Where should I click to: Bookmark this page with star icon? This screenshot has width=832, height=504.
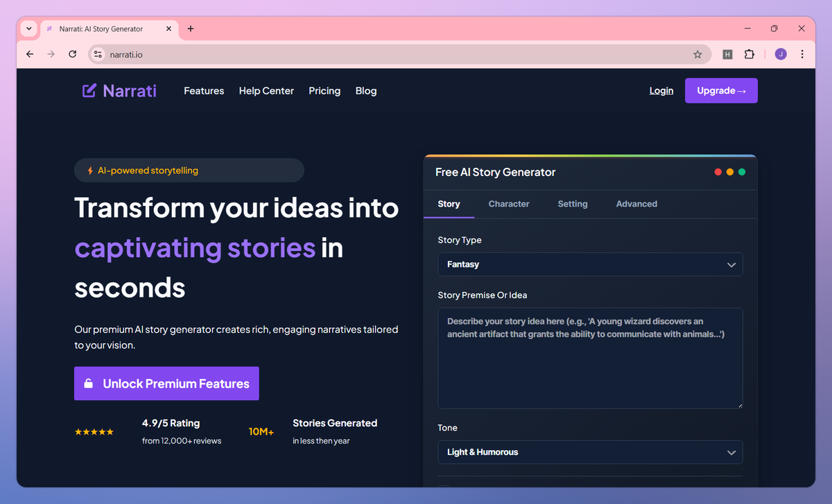pyautogui.click(x=697, y=54)
